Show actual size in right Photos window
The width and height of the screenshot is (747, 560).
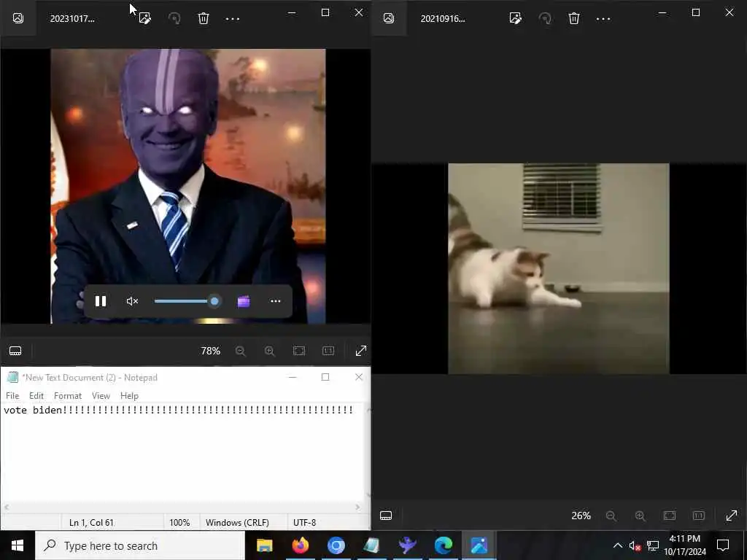point(699,516)
